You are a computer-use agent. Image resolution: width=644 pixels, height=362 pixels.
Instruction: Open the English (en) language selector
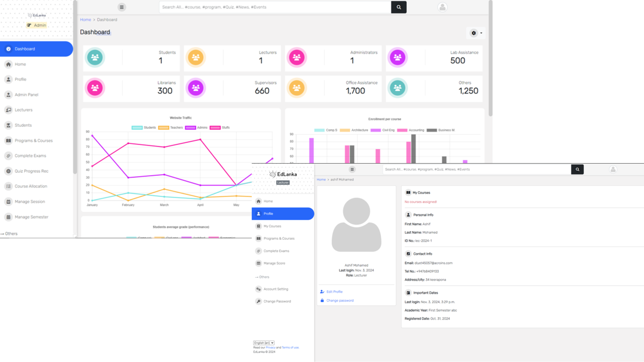coord(264,343)
